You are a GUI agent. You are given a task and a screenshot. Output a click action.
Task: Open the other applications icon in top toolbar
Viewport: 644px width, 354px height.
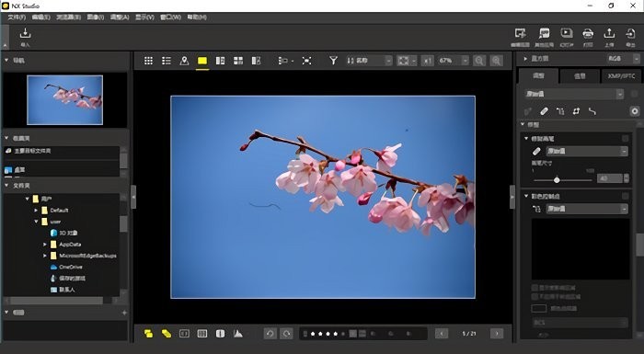click(x=545, y=33)
